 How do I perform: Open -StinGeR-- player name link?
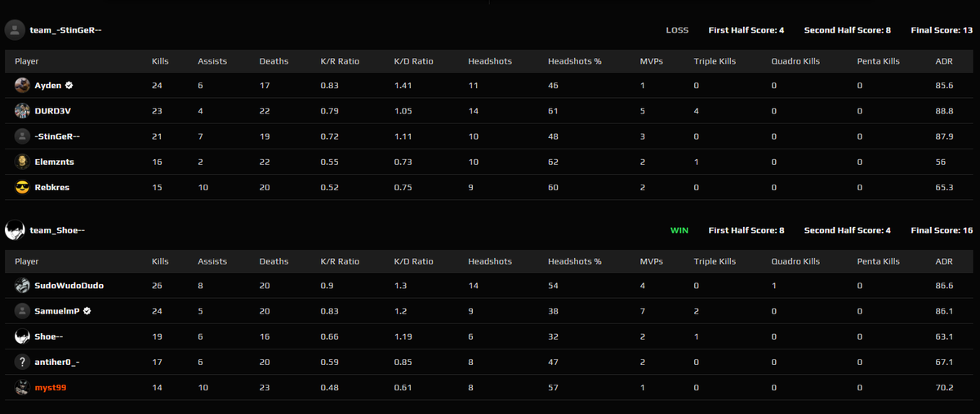[x=58, y=136]
